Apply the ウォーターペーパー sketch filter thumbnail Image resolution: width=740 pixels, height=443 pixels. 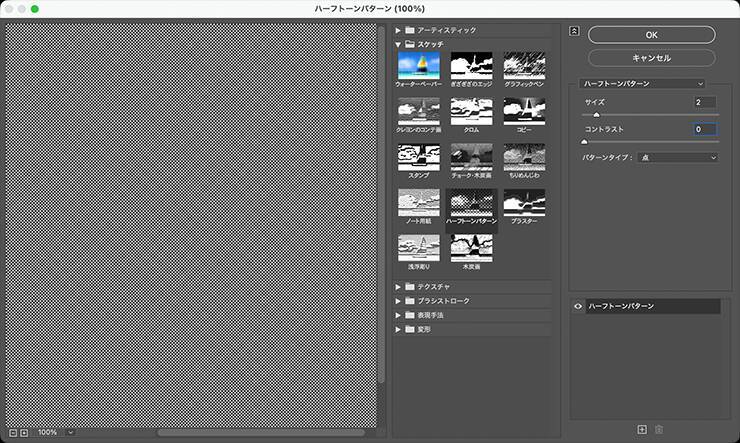tap(419, 66)
